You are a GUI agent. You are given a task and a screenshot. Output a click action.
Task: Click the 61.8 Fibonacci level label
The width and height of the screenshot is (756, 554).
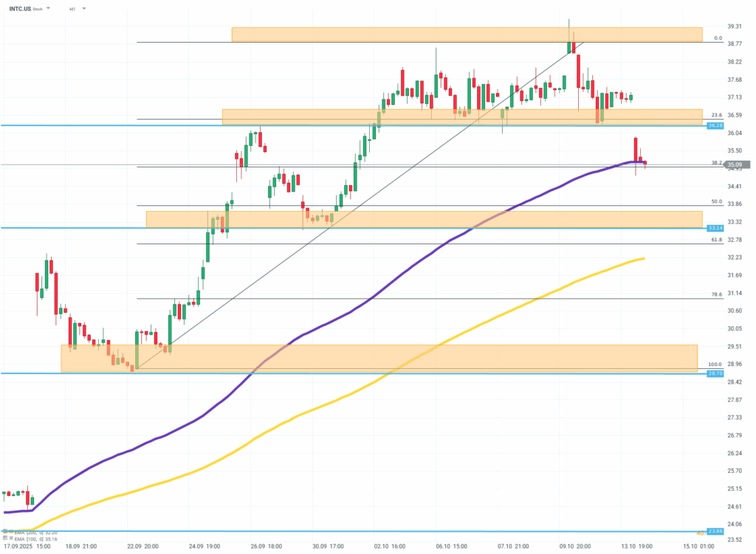[715, 240]
